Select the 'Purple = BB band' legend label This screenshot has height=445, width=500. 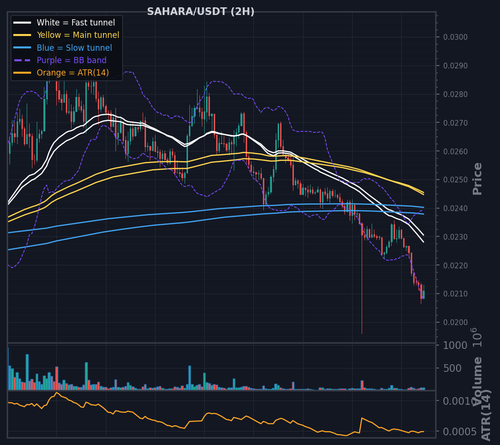[x=72, y=60]
